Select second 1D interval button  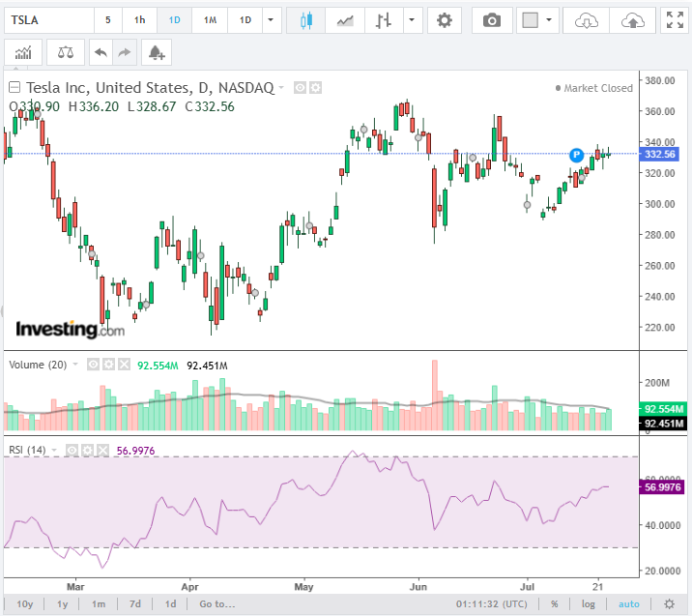245,20
